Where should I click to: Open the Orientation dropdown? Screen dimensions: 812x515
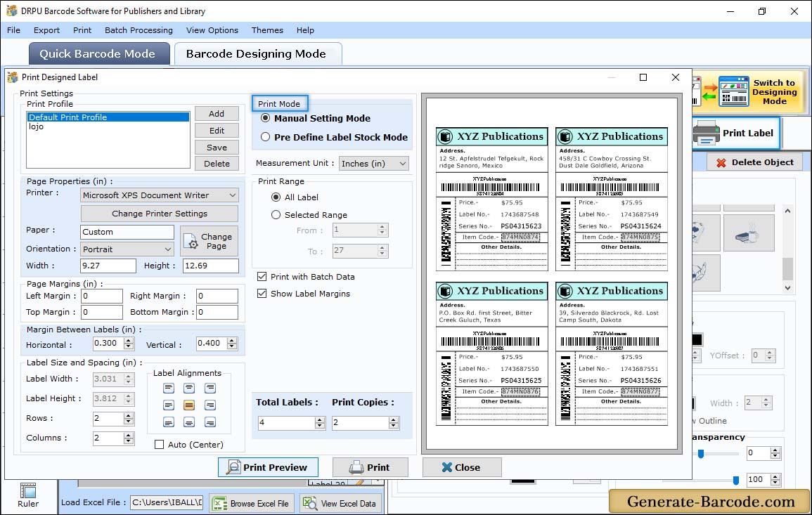[127, 249]
